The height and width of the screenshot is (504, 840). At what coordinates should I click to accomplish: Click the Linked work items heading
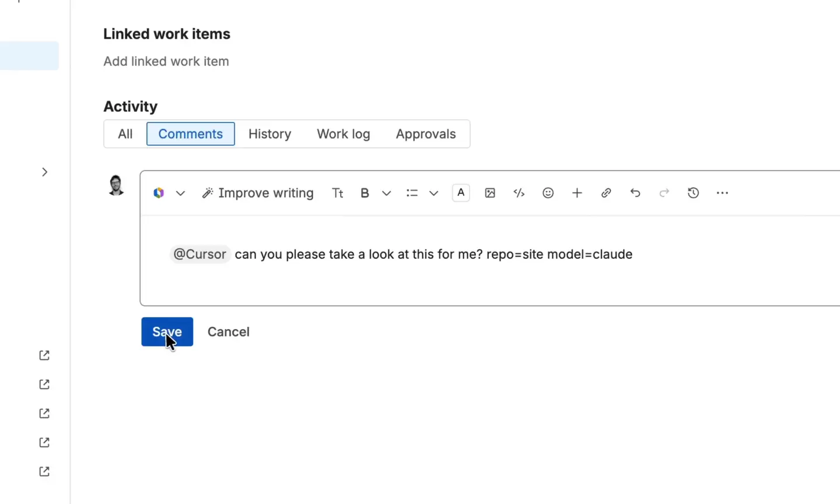167,34
